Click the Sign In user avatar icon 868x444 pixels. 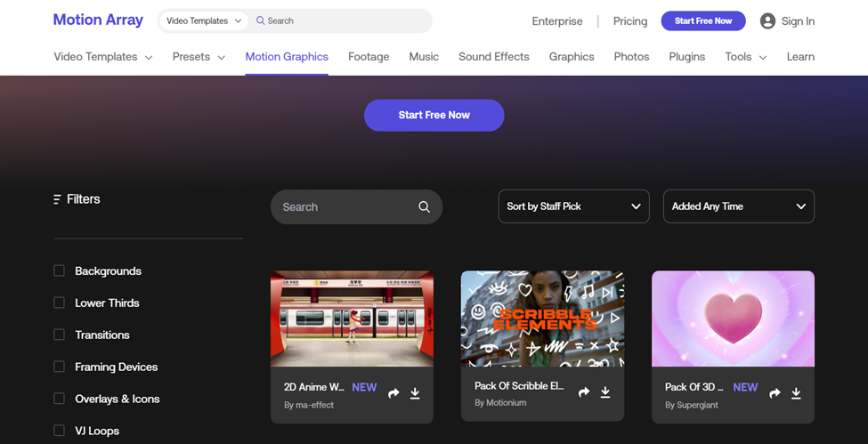coord(767,21)
